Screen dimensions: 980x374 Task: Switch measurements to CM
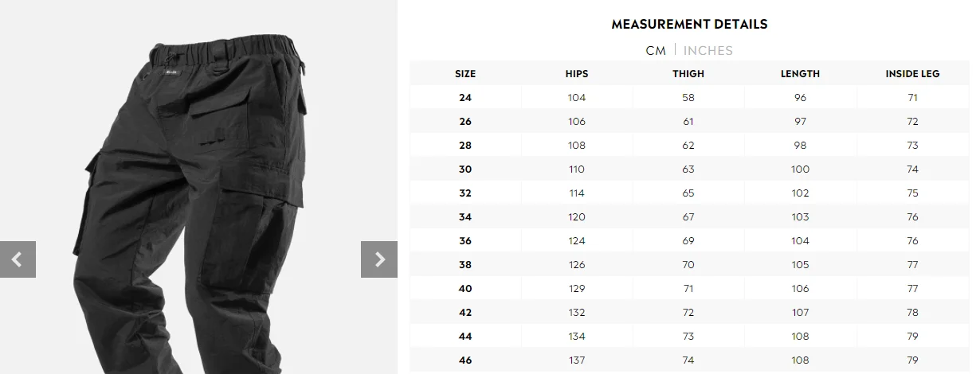click(656, 51)
